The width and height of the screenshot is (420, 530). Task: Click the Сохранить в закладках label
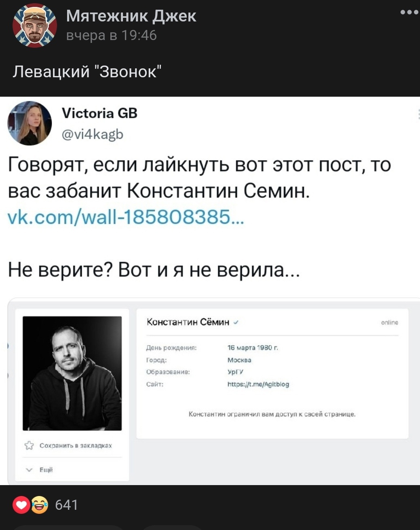tap(76, 445)
